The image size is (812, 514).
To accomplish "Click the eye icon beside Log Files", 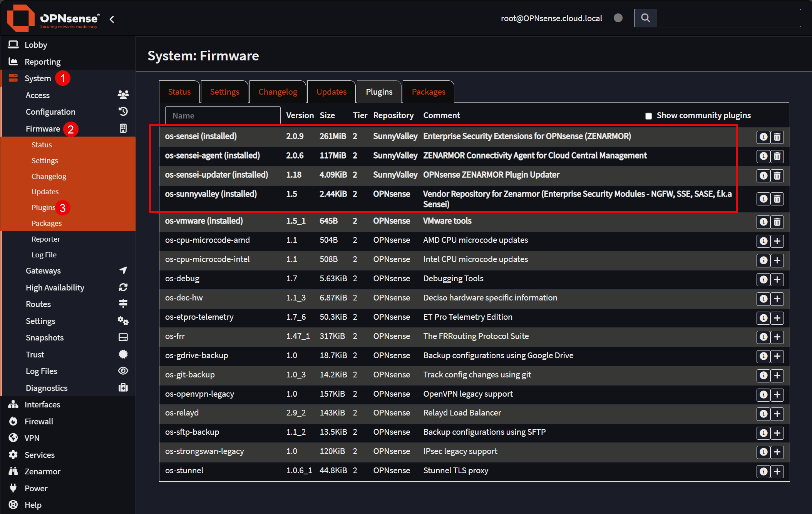I will [123, 370].
